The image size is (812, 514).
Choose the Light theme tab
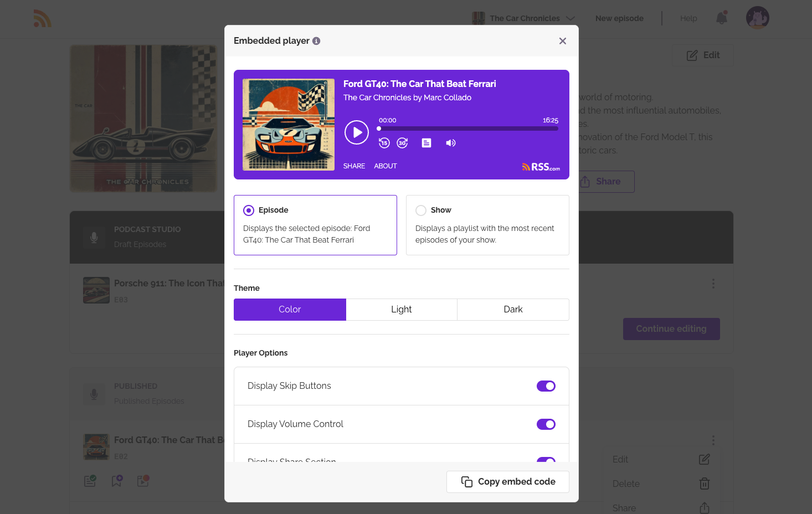coord(402,310)
